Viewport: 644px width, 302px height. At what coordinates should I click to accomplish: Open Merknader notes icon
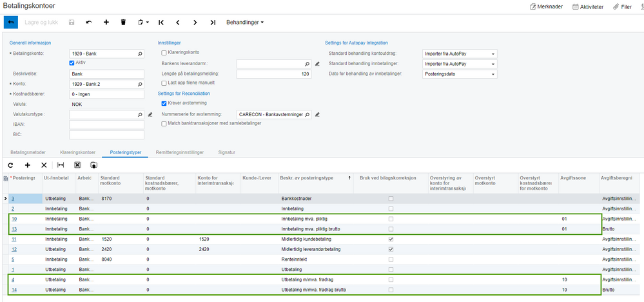click(x=534, y=6)
